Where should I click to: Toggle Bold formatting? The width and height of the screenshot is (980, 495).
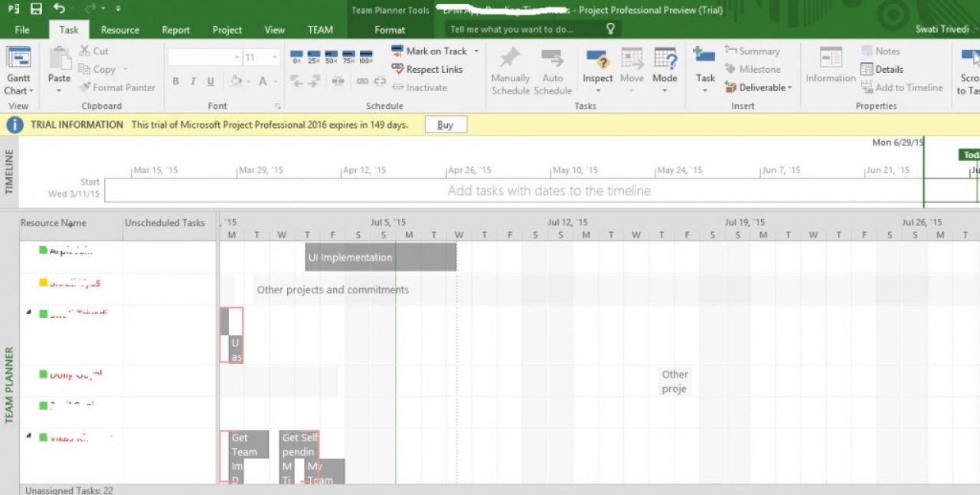click(x=175, y=81)
